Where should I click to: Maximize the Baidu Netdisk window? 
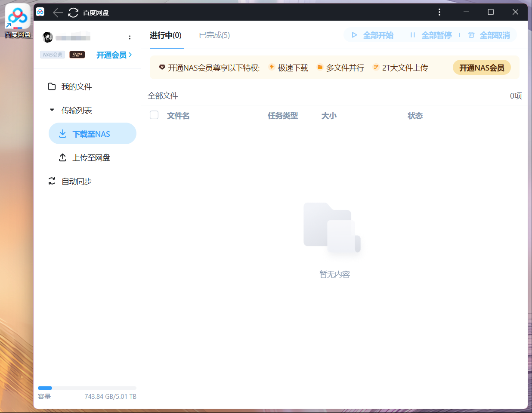[491, 12]
